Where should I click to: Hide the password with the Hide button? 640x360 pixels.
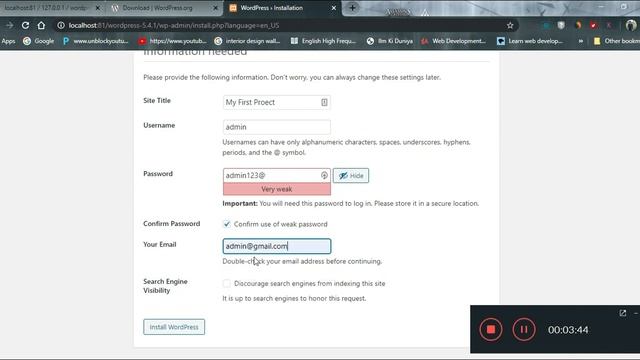click(x=351, y=176)
